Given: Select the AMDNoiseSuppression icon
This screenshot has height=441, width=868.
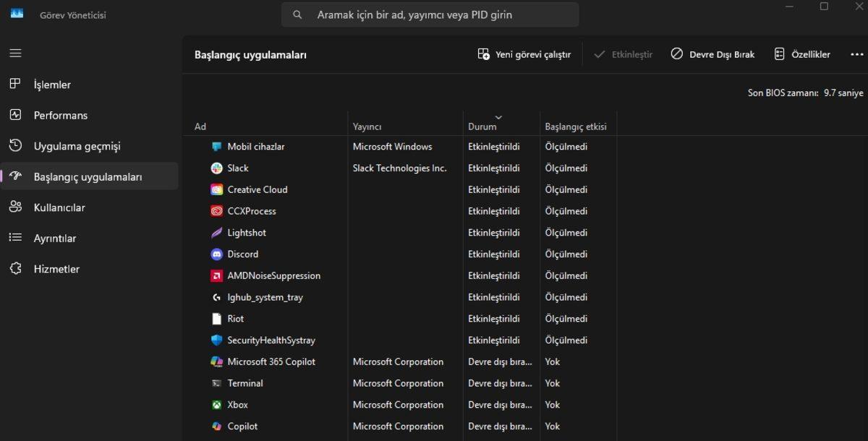Looking at the screenshot, I should click(216, 276).
